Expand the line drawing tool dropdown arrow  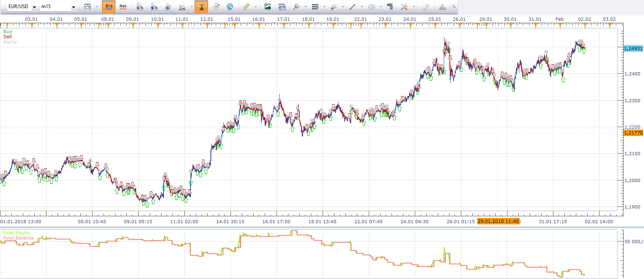click(x=362, y=7)
